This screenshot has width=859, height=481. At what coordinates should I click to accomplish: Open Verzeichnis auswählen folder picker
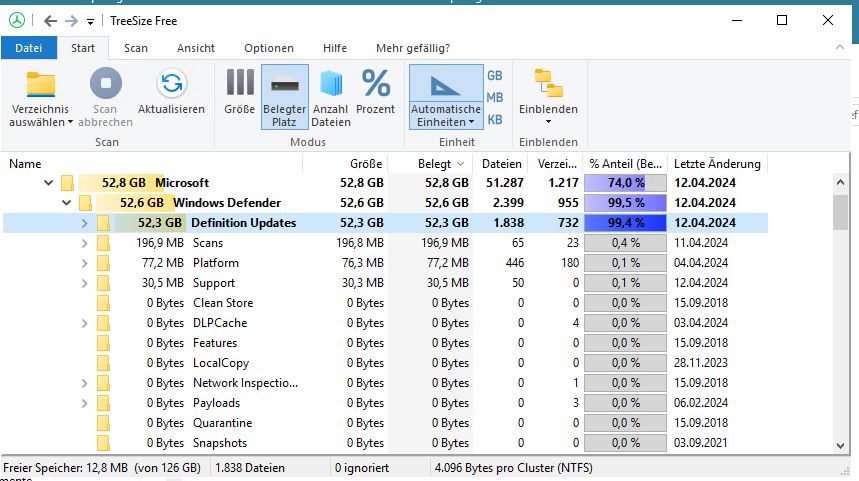[x=41, y=99]
